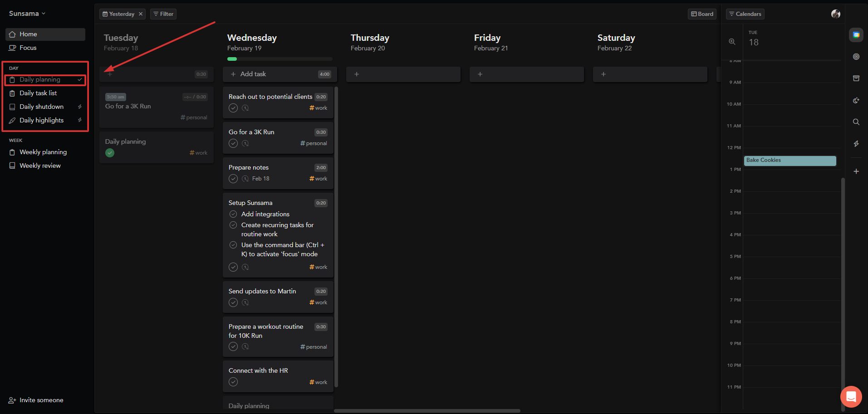Image resolution: width=868 pixels, height=414 pixels.
Task: Open lightning bolt automations icon
Action: [856, 144]
